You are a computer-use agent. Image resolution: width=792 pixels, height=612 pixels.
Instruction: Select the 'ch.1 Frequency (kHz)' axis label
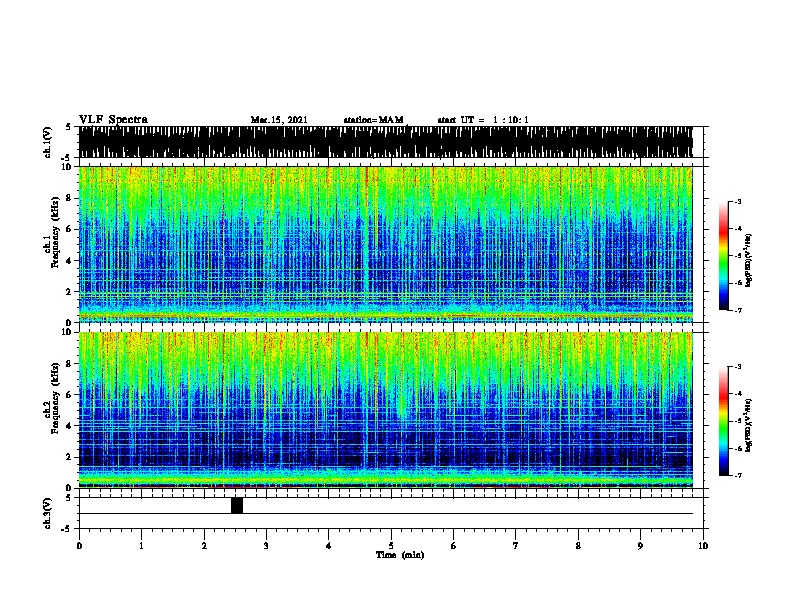(x=52, y=232)
